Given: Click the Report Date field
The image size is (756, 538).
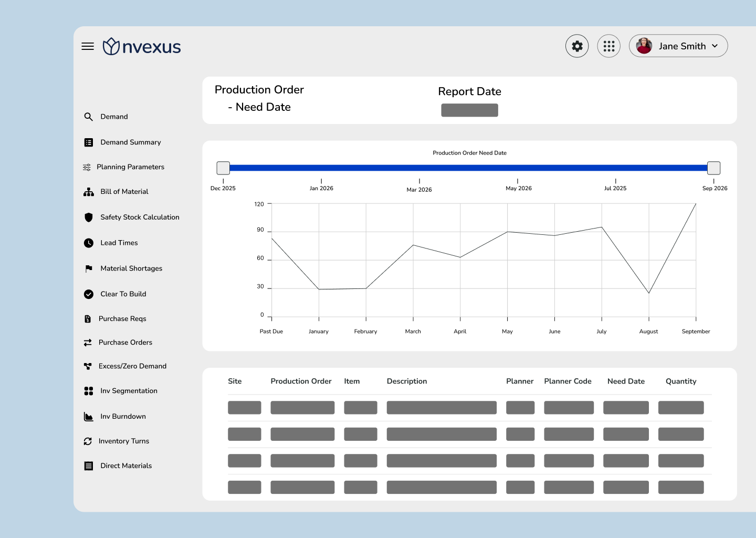Looking at the screenshot, I should [x=469, y=110].
